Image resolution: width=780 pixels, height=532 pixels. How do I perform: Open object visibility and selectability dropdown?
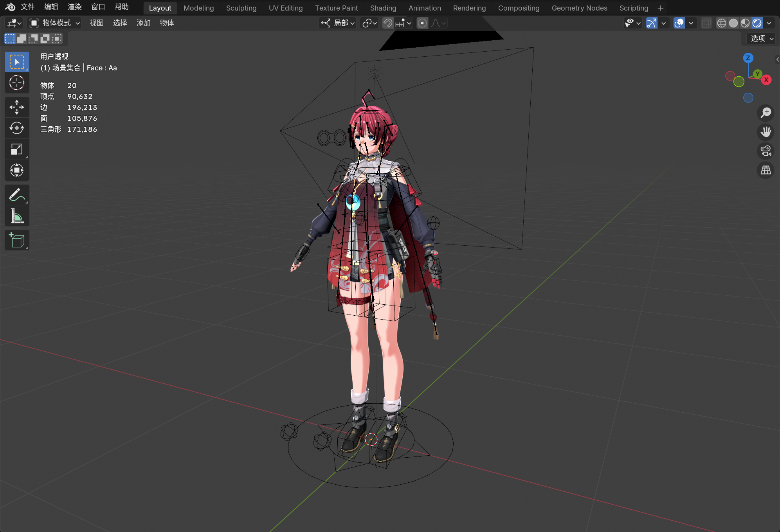633,23
